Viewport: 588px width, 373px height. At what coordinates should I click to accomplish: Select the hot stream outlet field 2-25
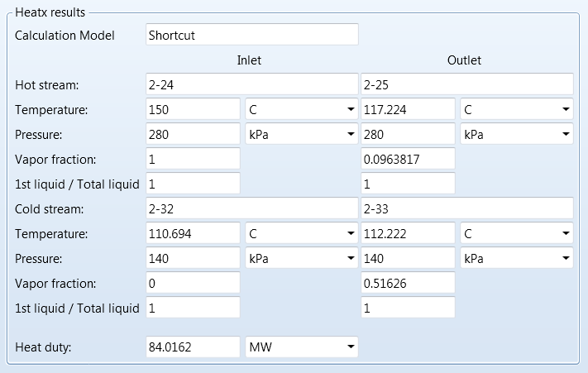point(467,84)
